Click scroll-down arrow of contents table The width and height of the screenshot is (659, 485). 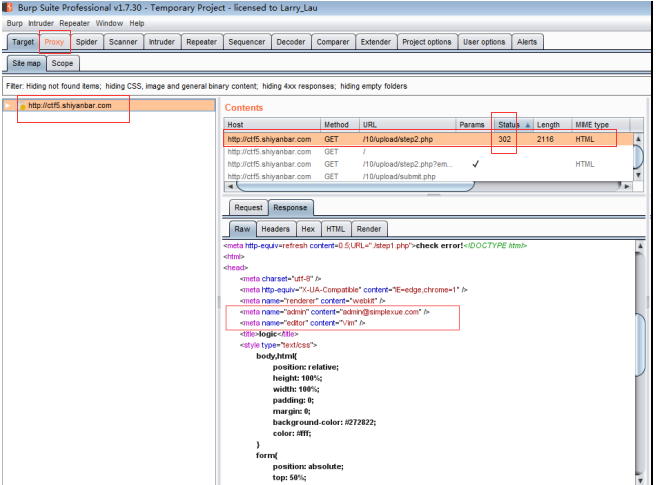click(x=638, y=175)
